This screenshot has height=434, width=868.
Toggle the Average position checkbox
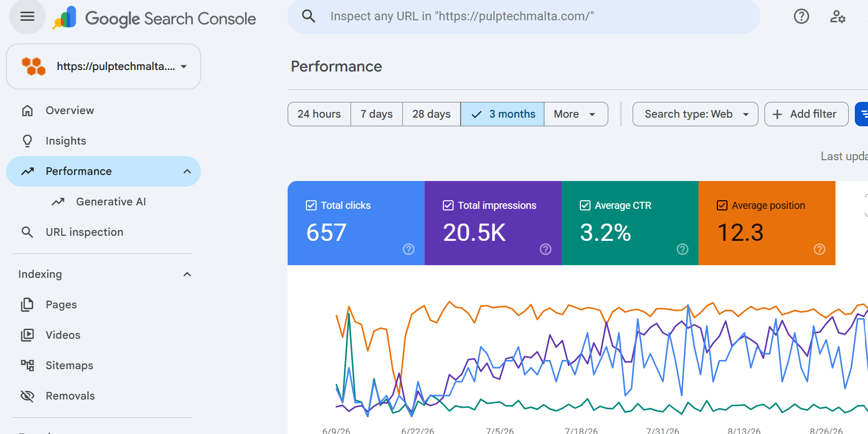pos(722,205)
